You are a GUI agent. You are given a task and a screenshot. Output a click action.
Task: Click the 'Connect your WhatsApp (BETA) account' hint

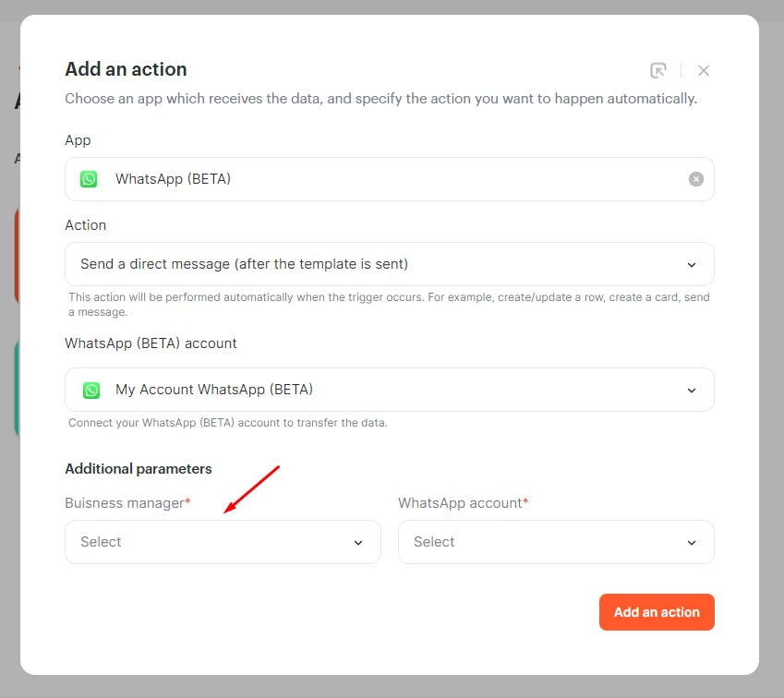tap(228, 423)
